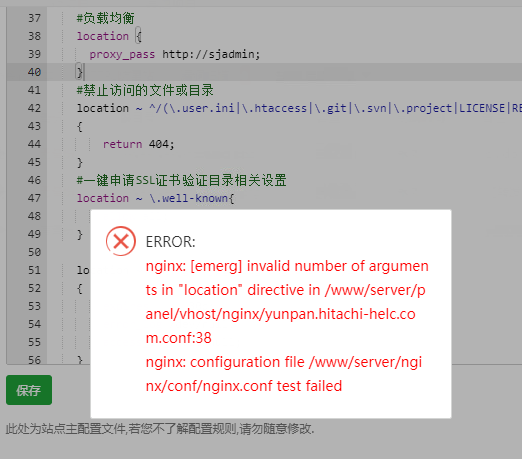Click the opening brace on line 43
This screenshot has height=459, width=522.
pos(79,126)
